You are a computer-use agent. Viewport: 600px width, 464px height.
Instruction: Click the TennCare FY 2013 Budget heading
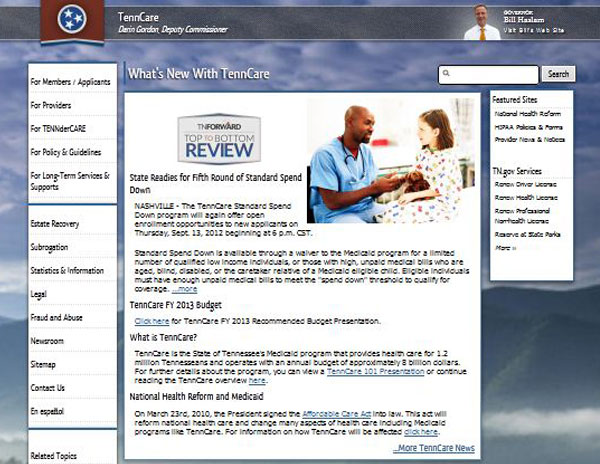tap(176, 305)
